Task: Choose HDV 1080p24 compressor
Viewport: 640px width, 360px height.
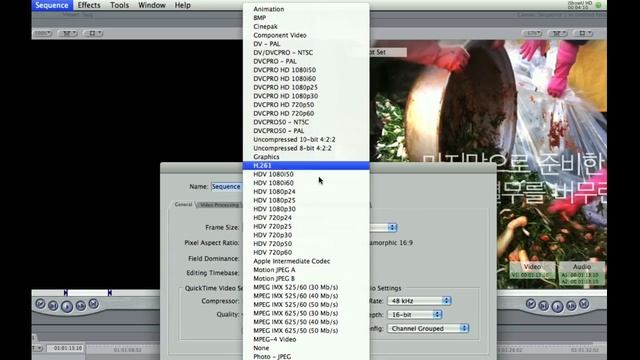Action: tap(306, 191)
